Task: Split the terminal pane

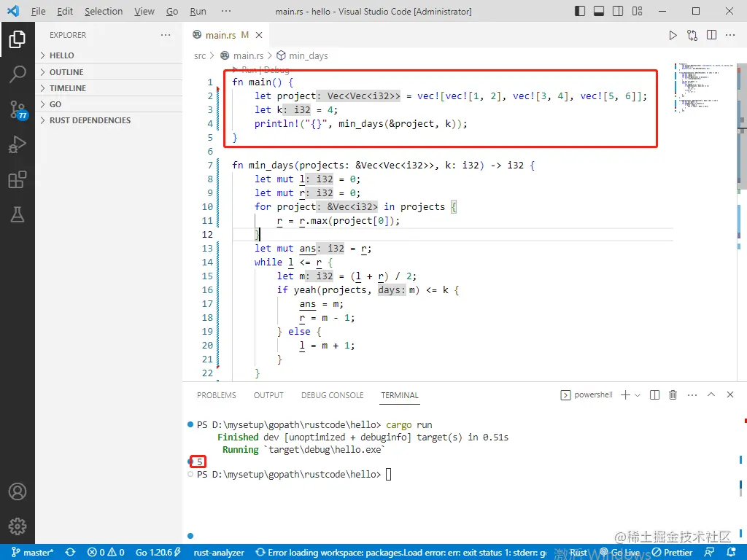Action: 654,394
